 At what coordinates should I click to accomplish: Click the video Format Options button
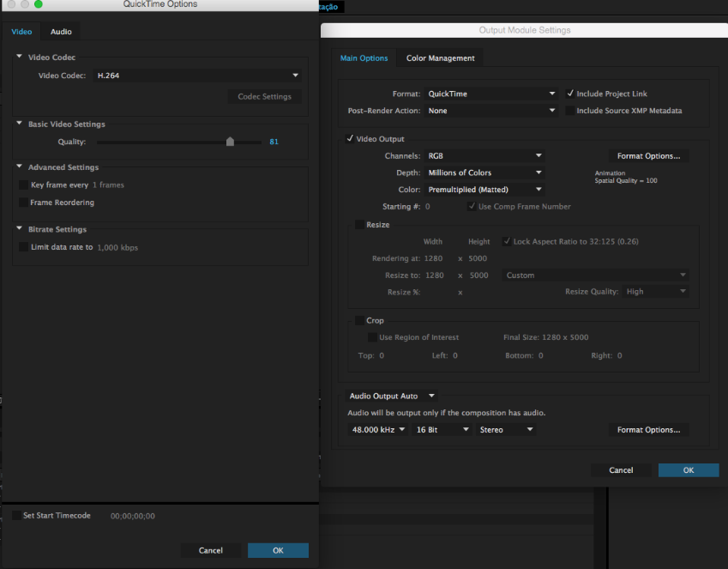click(x=648, y=155)
